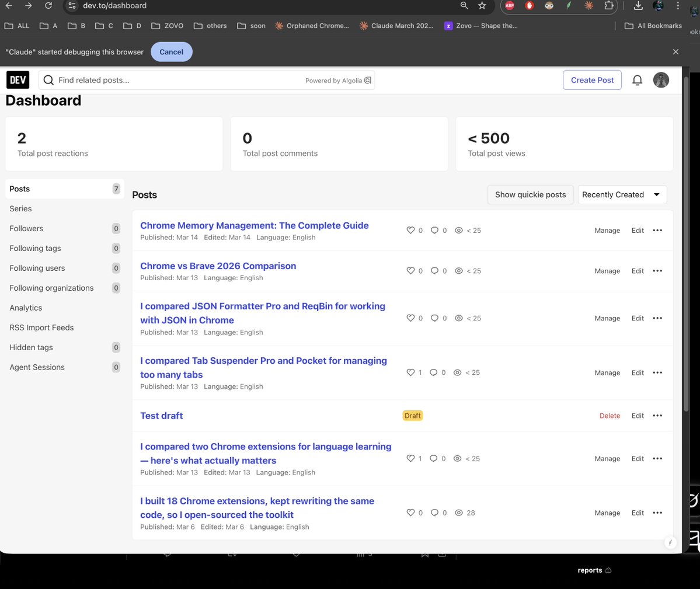Bookmark this page with the star icon
The image size is (700, 589).
pos(482,5)
